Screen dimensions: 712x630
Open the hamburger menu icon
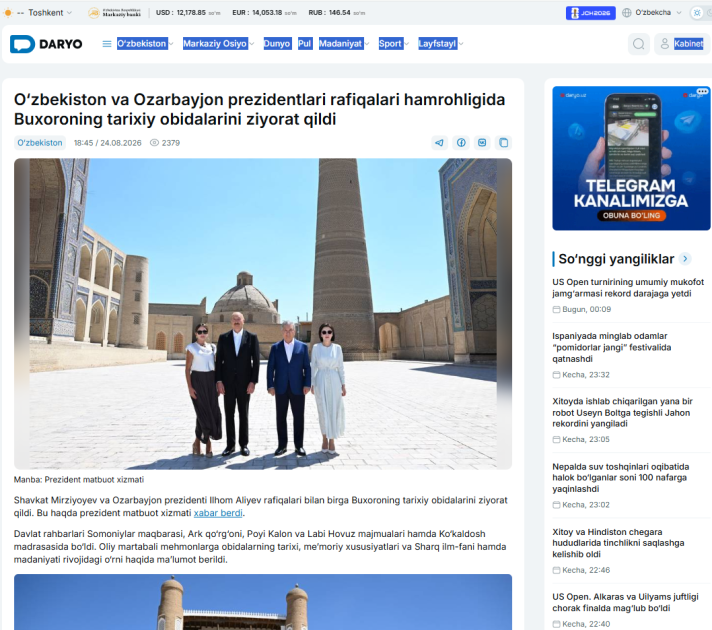pyautogui.click(x=107, y=44)
